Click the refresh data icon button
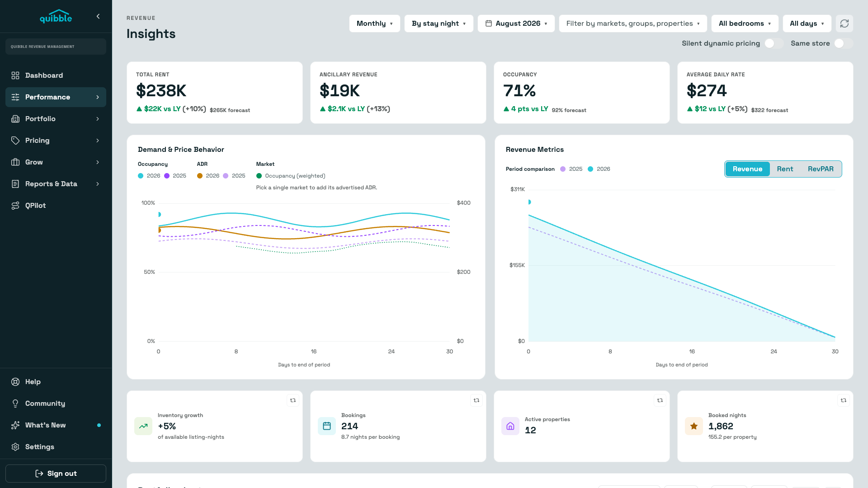Screen dimensions: 868x488 tap(844, 23)
